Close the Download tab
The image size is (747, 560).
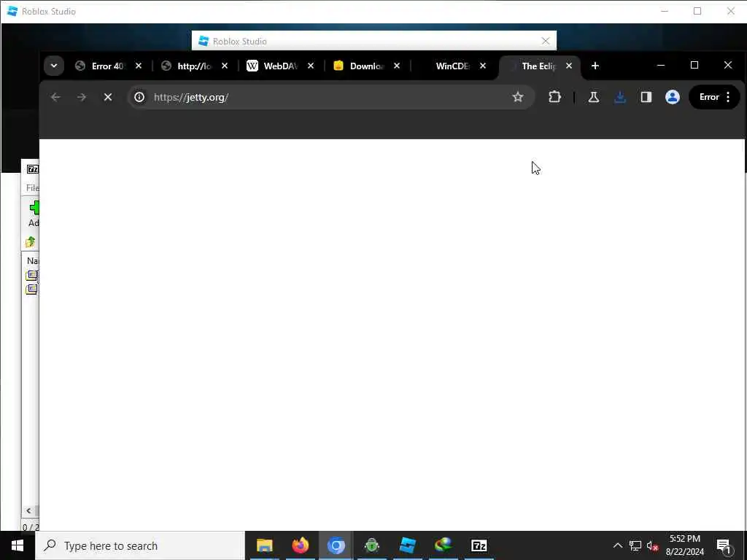click(x=397, y=66)
